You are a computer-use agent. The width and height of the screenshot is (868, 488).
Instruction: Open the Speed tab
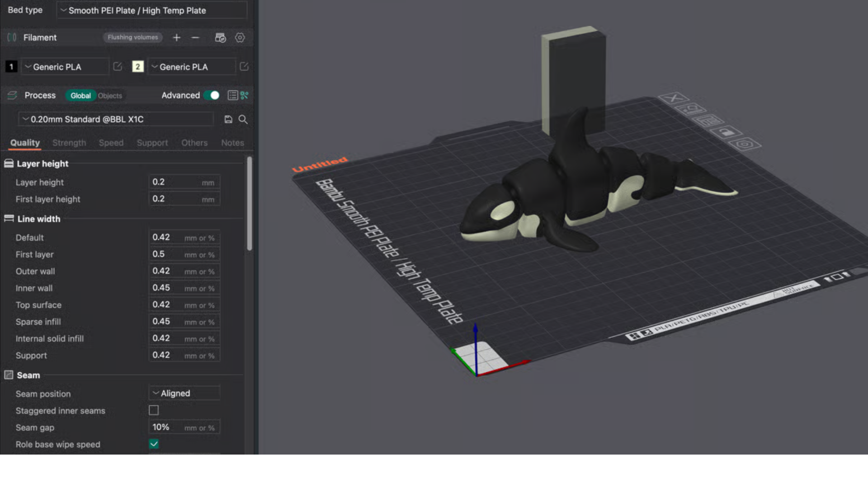click(111, 143)
